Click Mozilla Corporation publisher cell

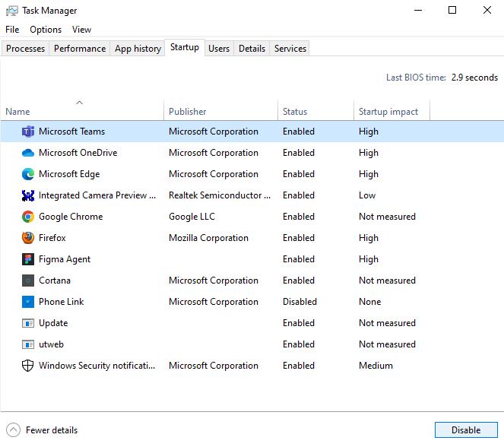pos(208,238)
